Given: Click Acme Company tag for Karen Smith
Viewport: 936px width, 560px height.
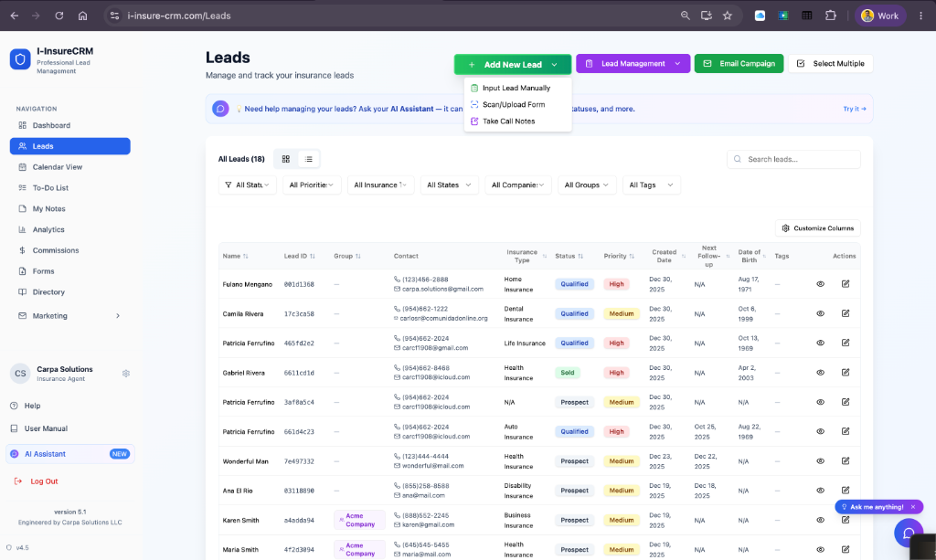Looking at the screenshot, I should pos(359,520).
